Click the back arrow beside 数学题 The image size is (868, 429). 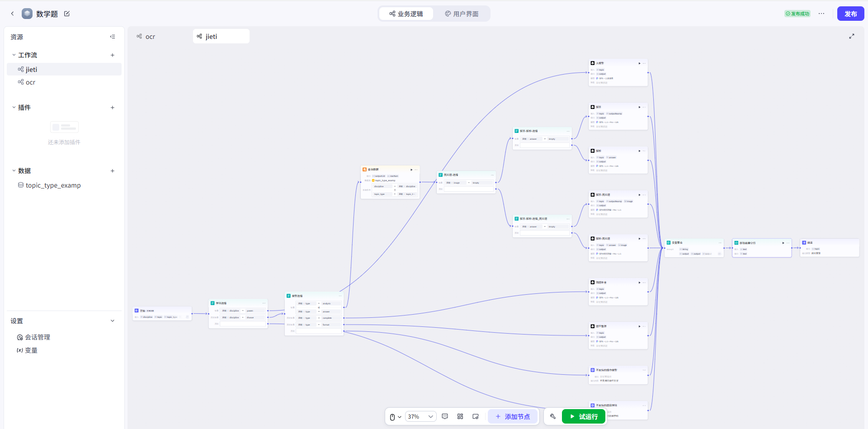point(12,14)
